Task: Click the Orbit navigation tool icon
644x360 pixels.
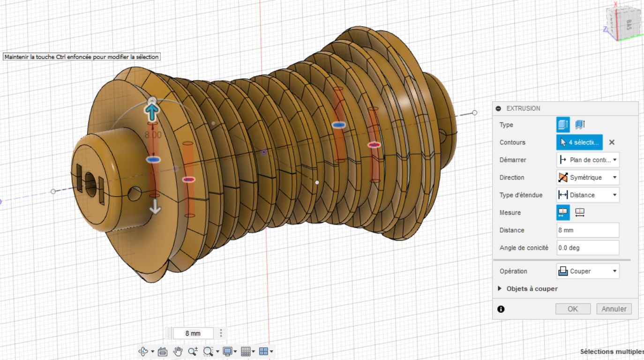Action: point(143,351)
